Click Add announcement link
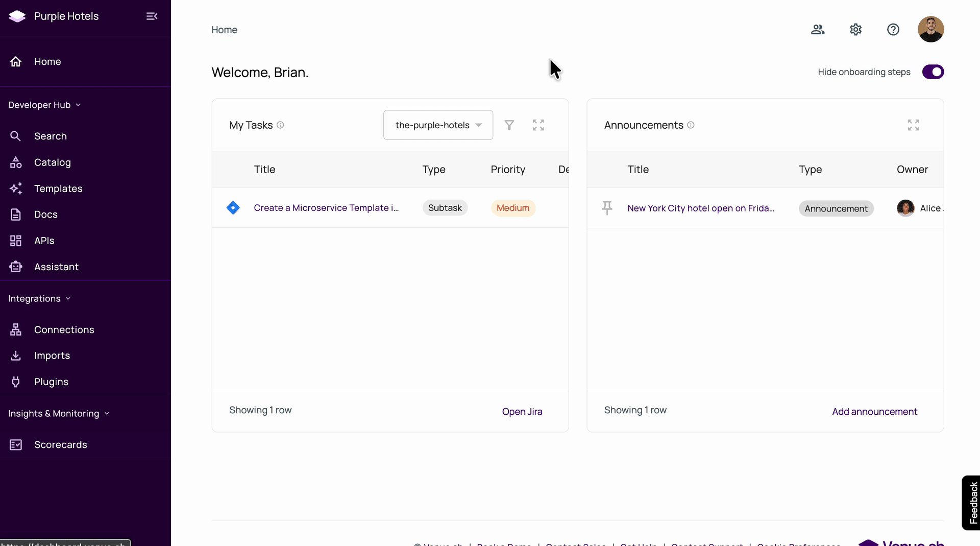This screenshot has height=546, width=980. [874, 412]
